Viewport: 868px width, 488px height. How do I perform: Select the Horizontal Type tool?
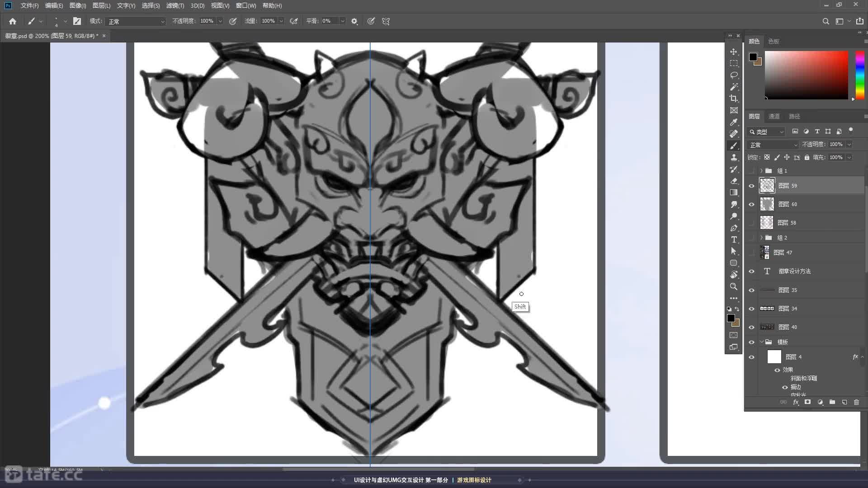coord(734,239)
